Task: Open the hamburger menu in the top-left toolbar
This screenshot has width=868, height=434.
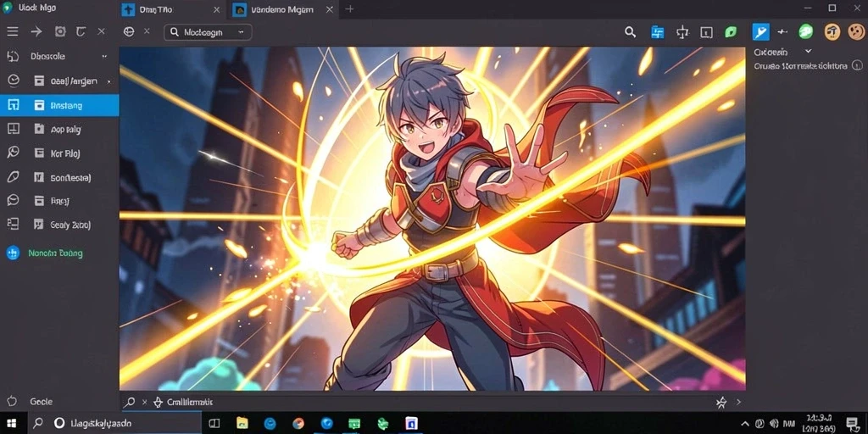Action: (x=12, y=31)
